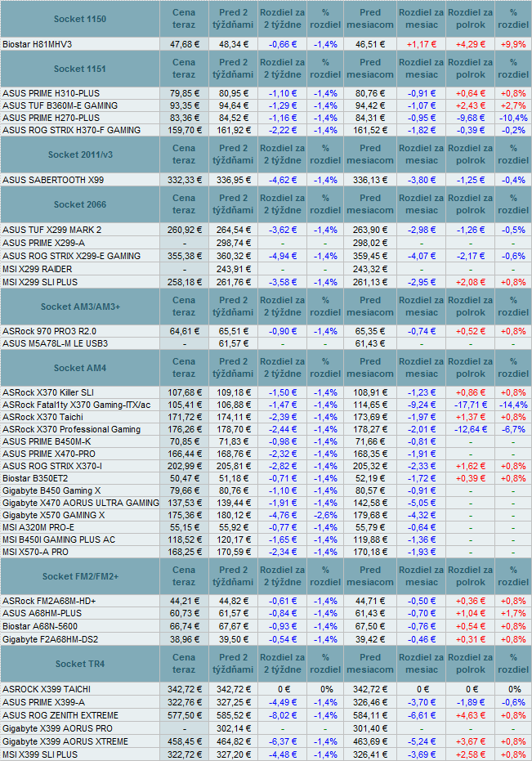Select ASUS TUF X299 MARK 2 name
This screenshot has height=761, width=532.
(x=52, y=230)
